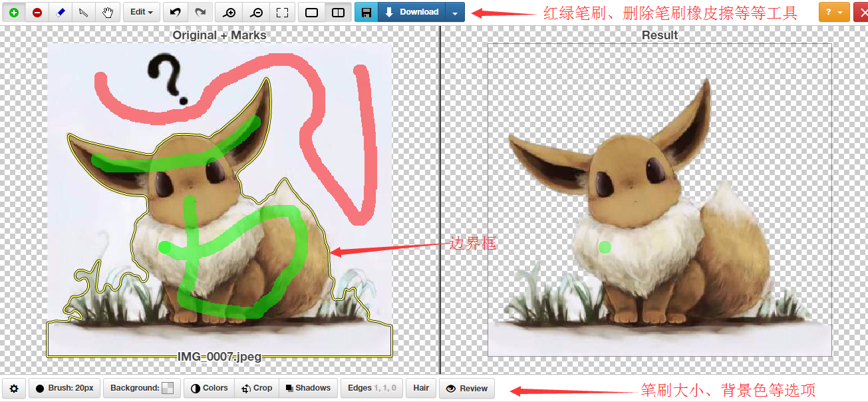Zoom in on the image

point(229,12)
